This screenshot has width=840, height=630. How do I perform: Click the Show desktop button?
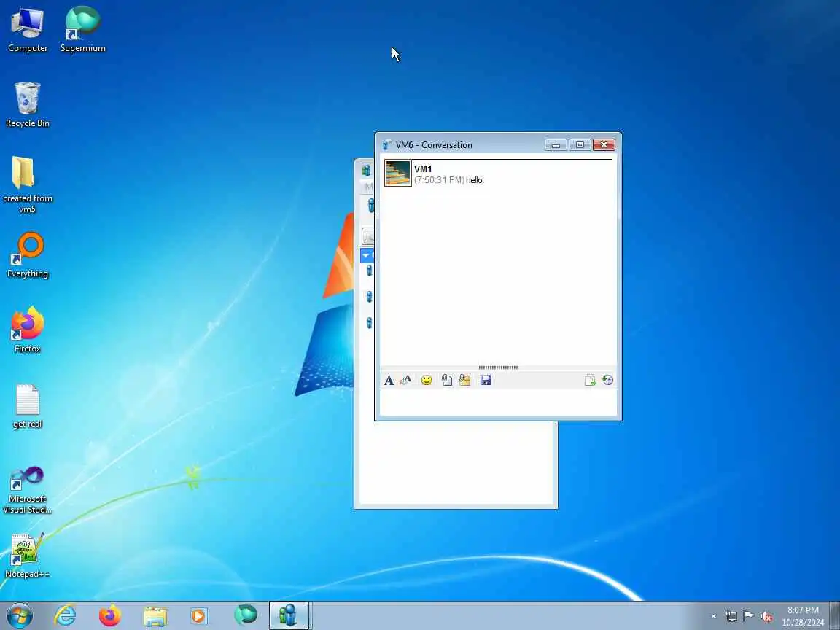835,615
